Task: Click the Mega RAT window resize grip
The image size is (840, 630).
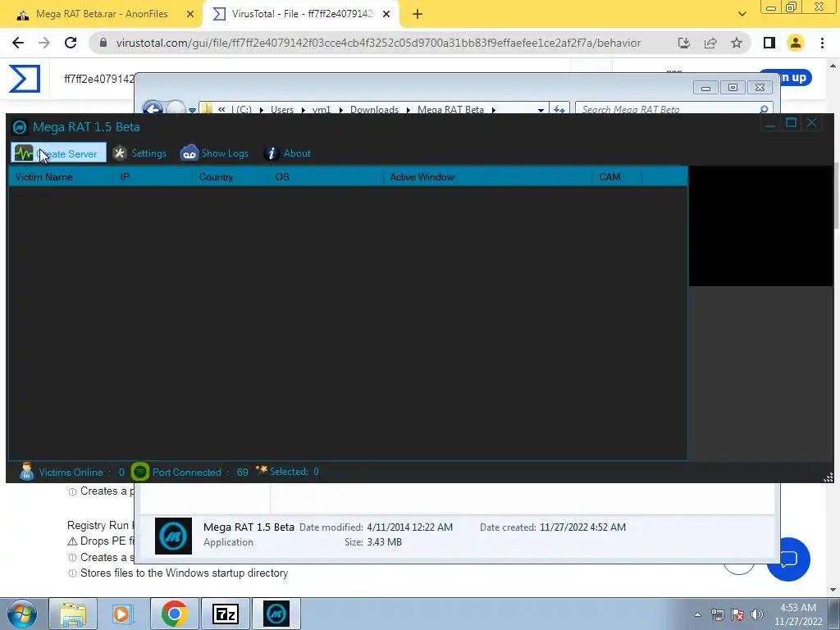Action: [x=829, y=477]
